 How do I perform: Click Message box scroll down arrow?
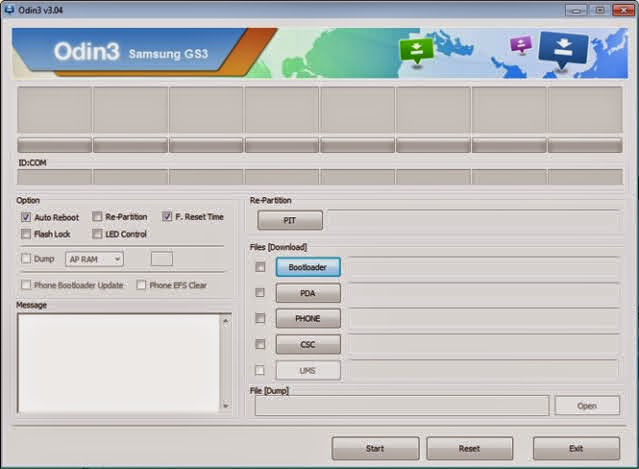225,406
